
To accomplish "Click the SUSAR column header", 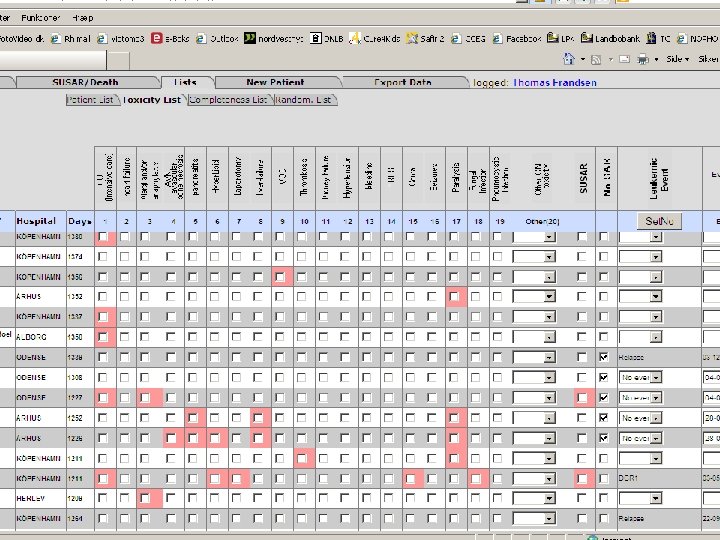I will pos(584,178).
